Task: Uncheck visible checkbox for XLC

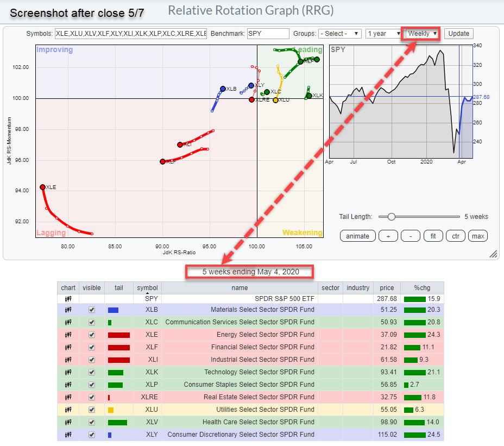Action: (x=91, y=322)
